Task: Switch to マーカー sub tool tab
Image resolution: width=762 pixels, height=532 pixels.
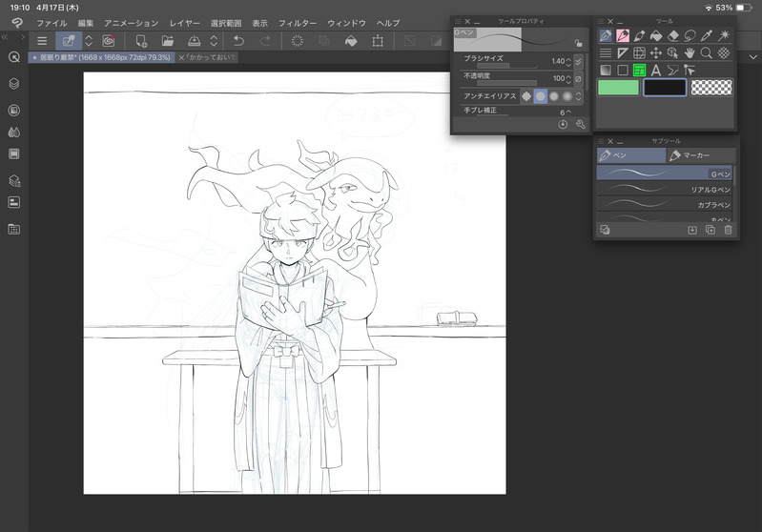Action: click(x=700, y=155)
